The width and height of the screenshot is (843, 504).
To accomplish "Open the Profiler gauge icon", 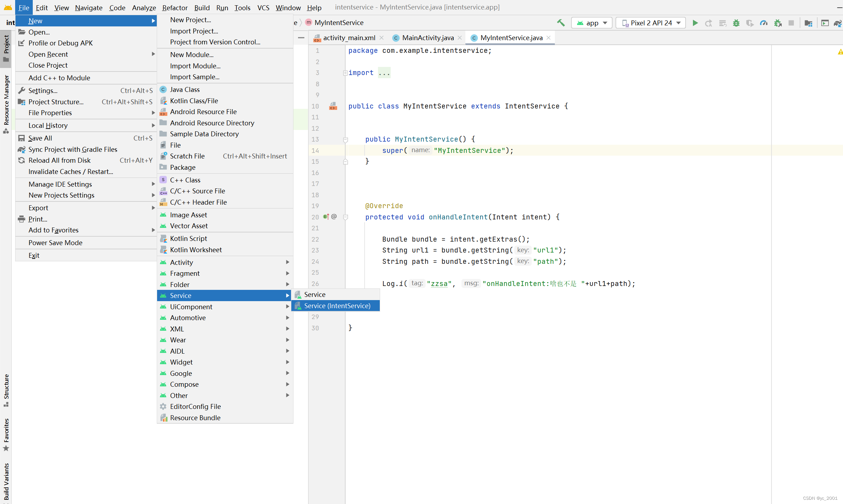I will (x=763, y=23).
